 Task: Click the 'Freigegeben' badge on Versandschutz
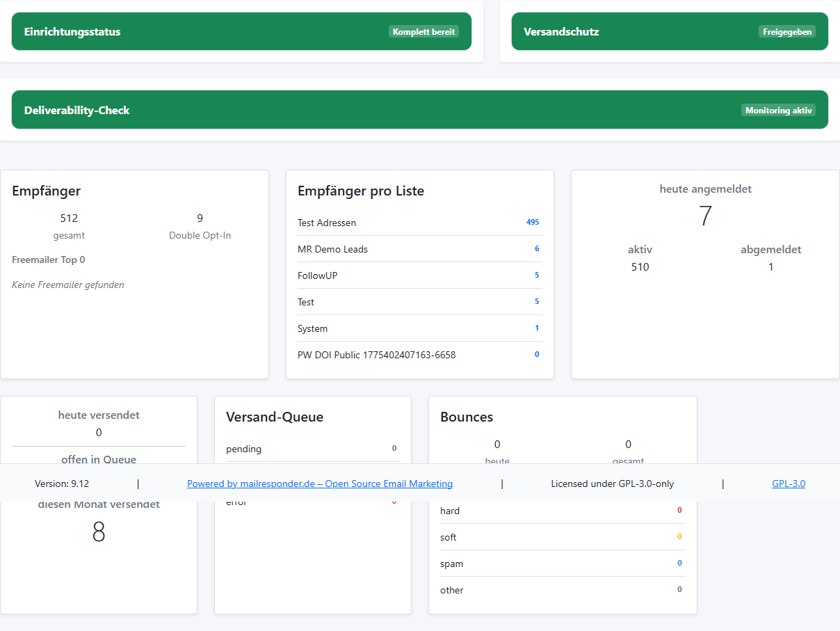pyautogui.click(x=786, y=31)
